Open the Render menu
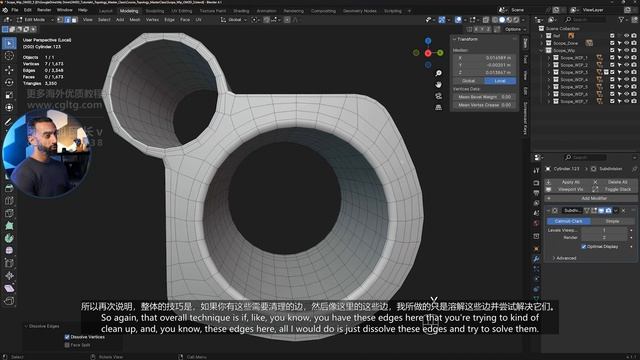 pos(44,10)
